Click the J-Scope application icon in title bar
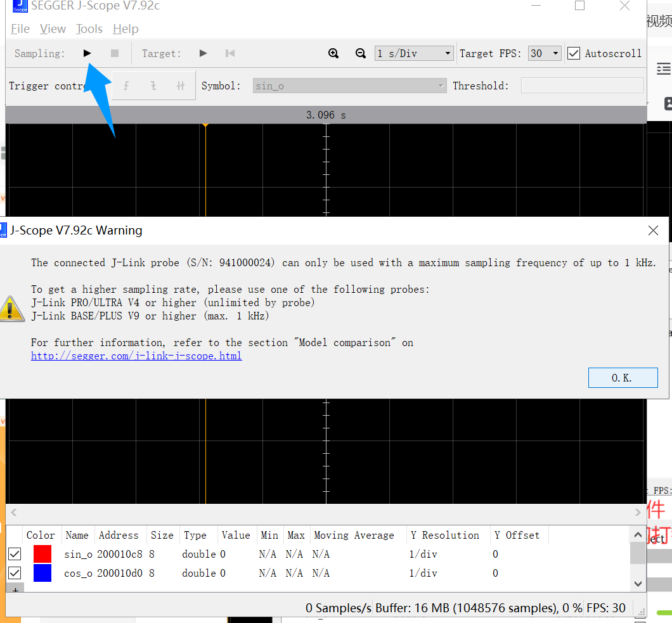This screenshot has height=623, width=672. click(x=20, y=6)
